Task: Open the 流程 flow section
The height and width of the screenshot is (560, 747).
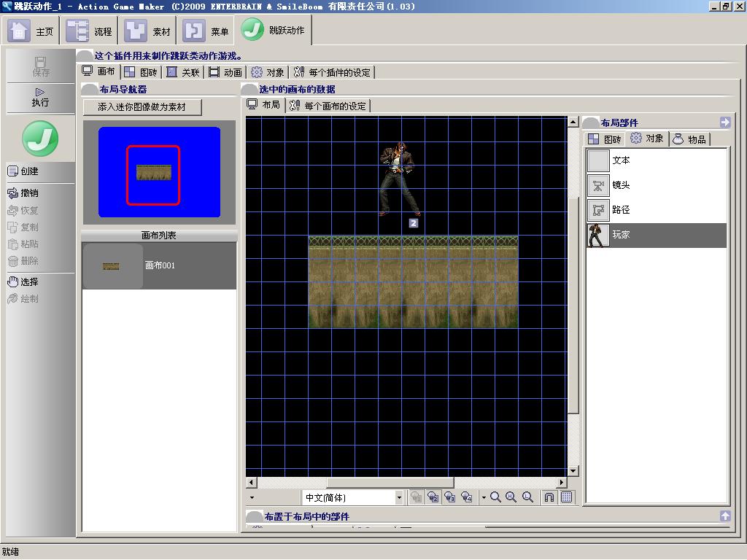Action: click(89, 31)
